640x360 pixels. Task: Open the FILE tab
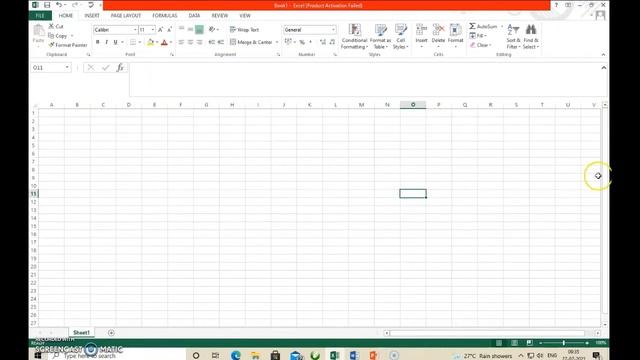(40, 16)
